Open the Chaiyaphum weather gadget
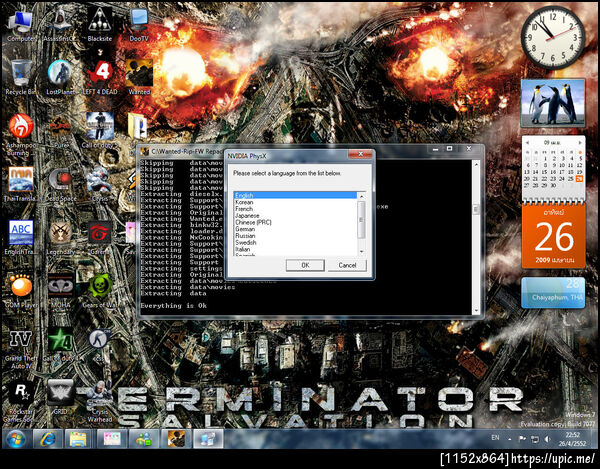Image resolution: width=600 pixels, height=469 pixels. pyautogui.click(x=553, y=293)
